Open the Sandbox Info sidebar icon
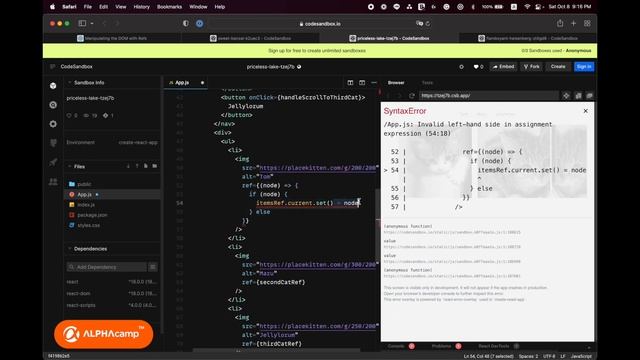 (53, 86)
